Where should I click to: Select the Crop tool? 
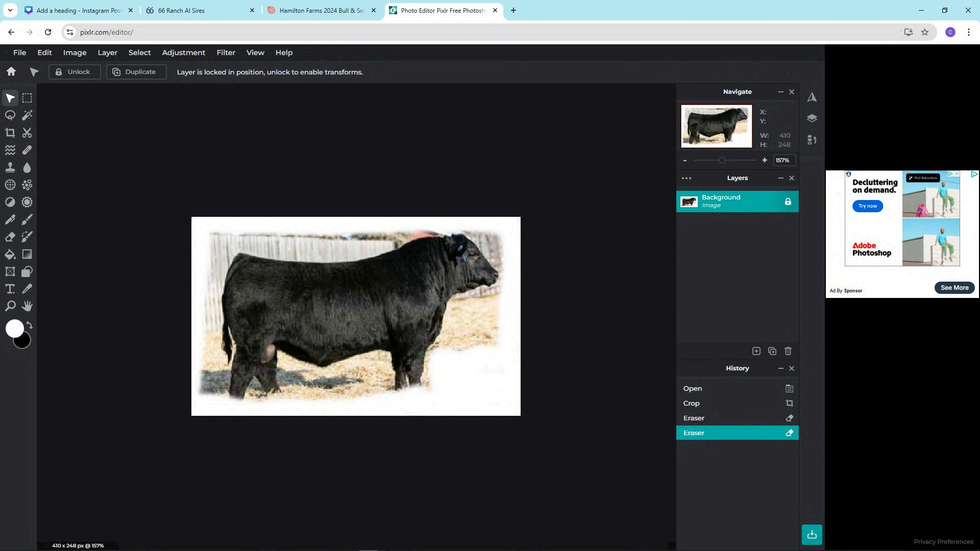point(10,133)
